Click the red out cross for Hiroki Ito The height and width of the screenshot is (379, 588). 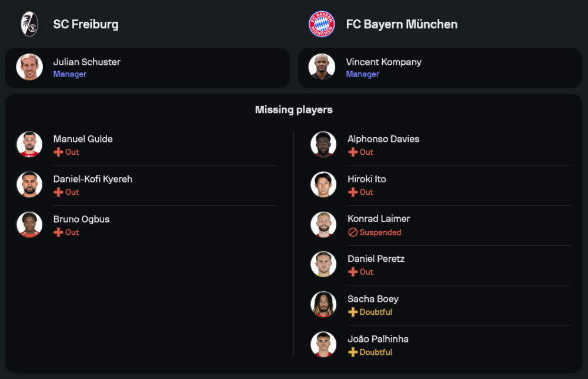(x=353, y=192)
